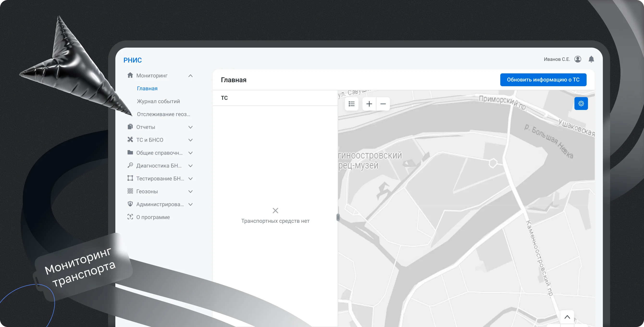Open О программе via the question icon
This screenshot has width=644, height=327.
[130, 217]
